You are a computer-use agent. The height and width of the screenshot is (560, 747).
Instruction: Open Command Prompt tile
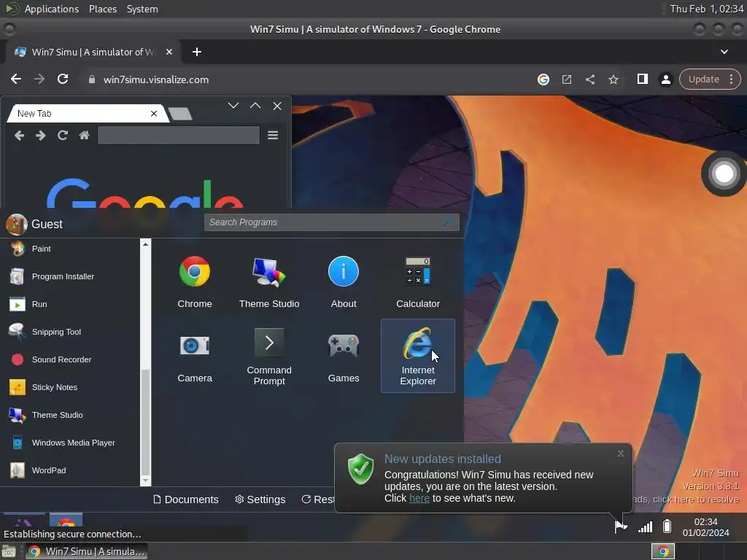(x=269, y=356)
